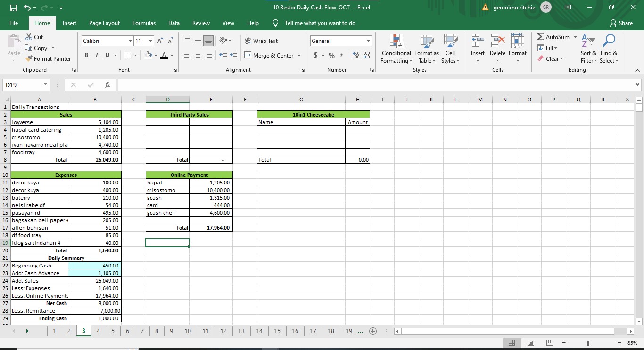Switch to the Insert ribbon tab
Viewport: 644px width, 350px height.
(69, 23)
